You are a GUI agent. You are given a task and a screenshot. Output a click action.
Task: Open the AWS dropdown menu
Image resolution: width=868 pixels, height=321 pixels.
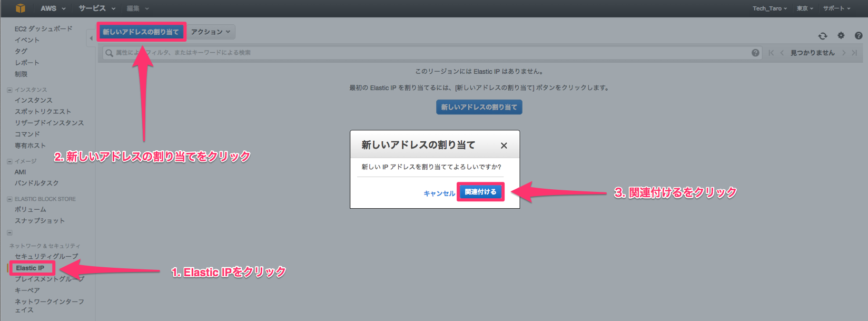click(53, 8)
